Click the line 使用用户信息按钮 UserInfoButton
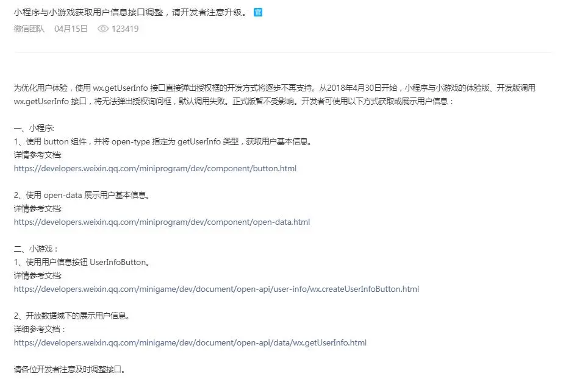Image resolution: width=588 pixels, height=379 pixels. point(82,262)
